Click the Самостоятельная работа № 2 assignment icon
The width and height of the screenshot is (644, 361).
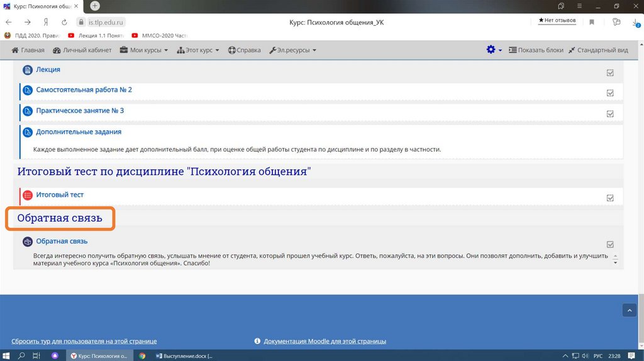pos(28,91)
